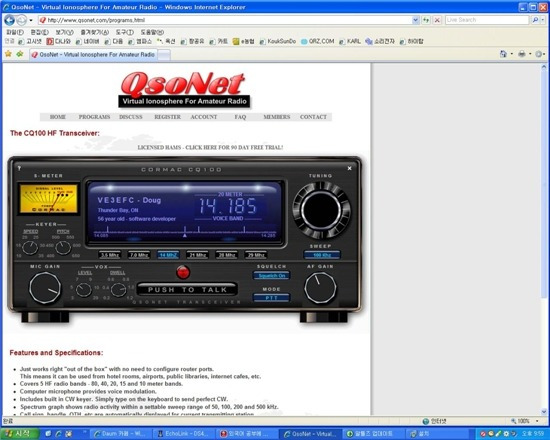Open the 보기(V) menu
The image size is (550, 440).
click(x=64, y=32)
